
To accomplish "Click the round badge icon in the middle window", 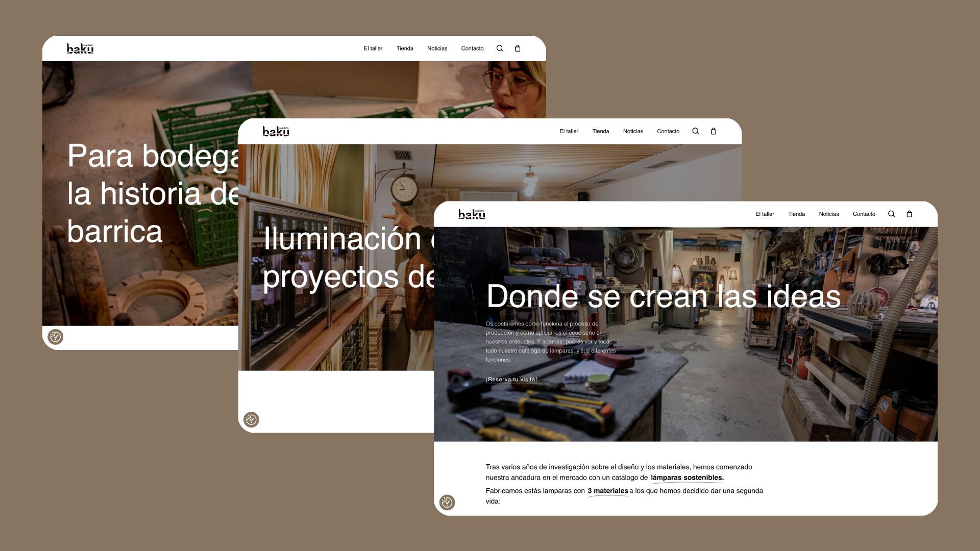I will [251, 420].
